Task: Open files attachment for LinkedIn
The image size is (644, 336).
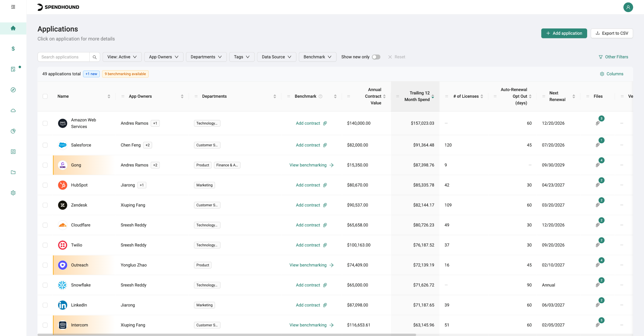Action: [598, 305]
